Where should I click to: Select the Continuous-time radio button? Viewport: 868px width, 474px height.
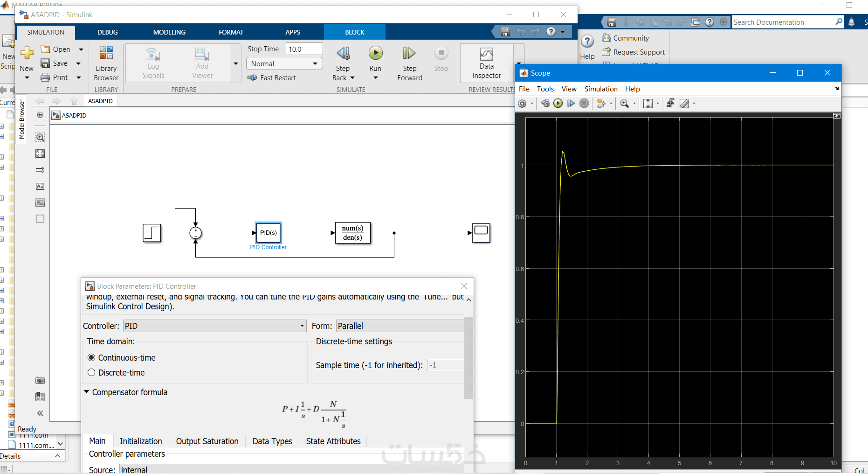point(91,357)
